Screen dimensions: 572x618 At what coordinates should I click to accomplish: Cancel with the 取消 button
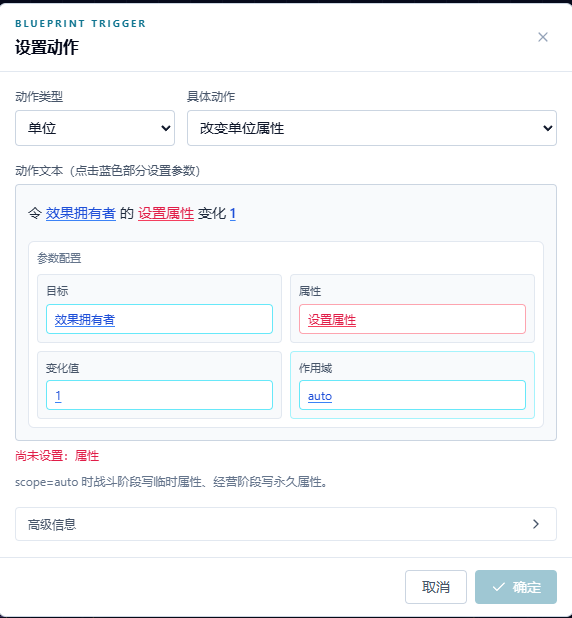click(436, 587)
